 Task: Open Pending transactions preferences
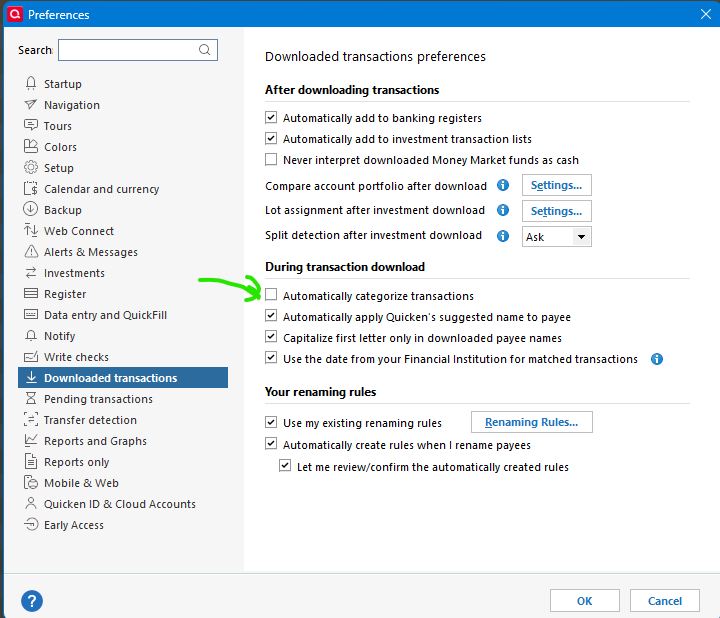pos(98,399)
